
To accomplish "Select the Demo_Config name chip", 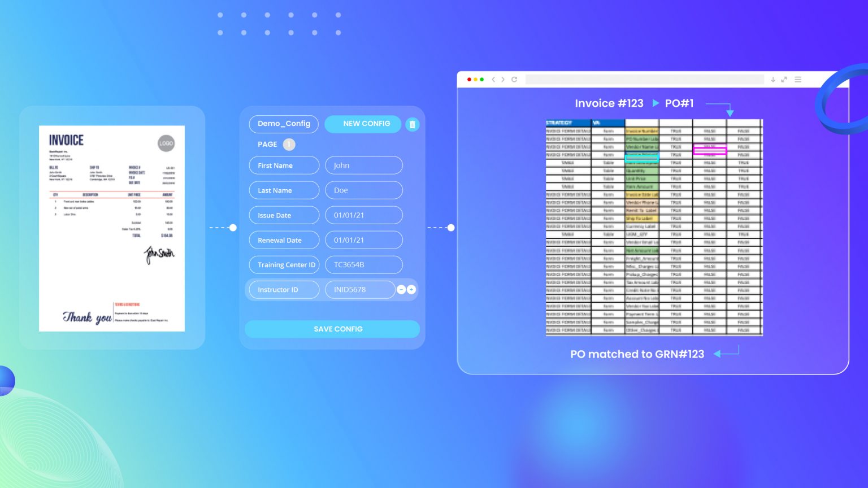I will point(284,124).
